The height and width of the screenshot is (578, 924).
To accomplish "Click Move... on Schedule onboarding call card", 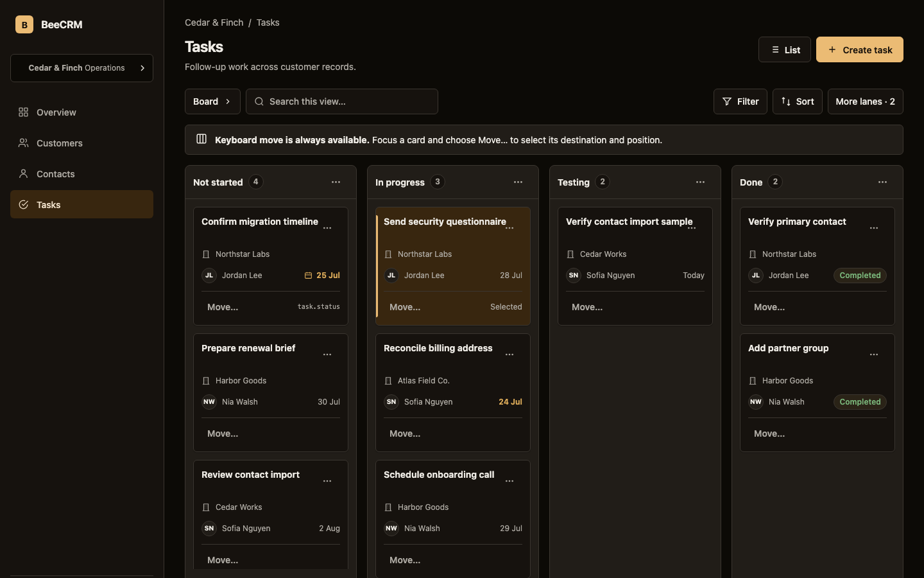I will click(405, 560).
